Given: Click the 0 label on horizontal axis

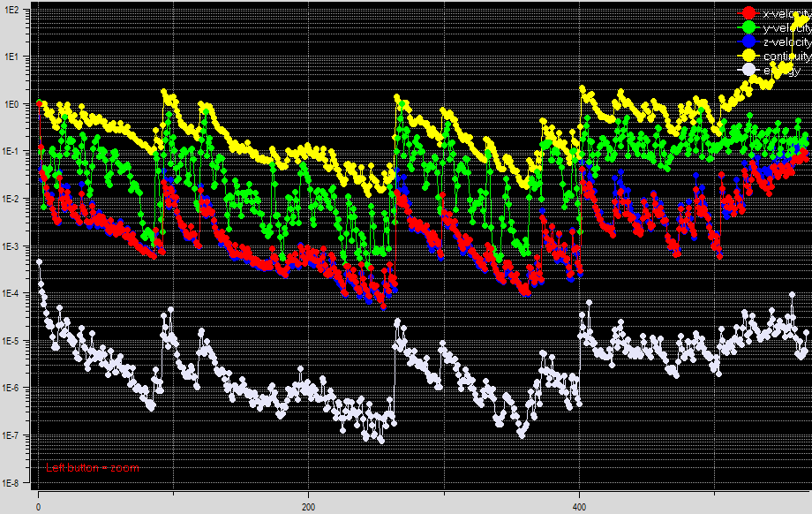Looking at the screenshot, I should 38,508.
